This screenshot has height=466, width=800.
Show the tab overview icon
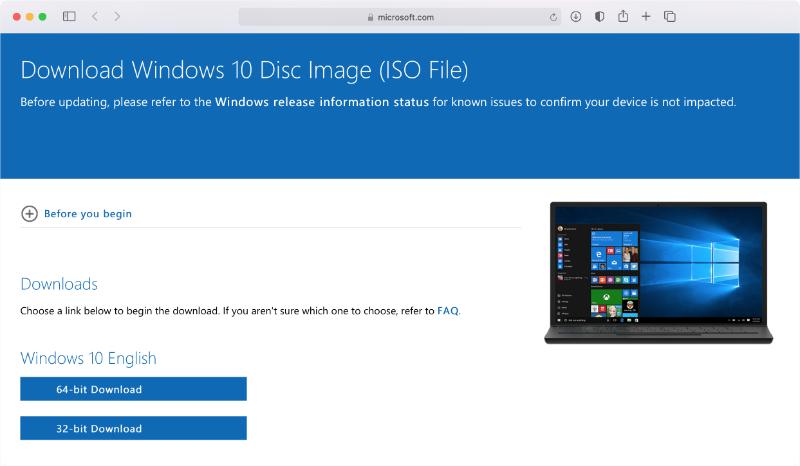pos(670,16)
